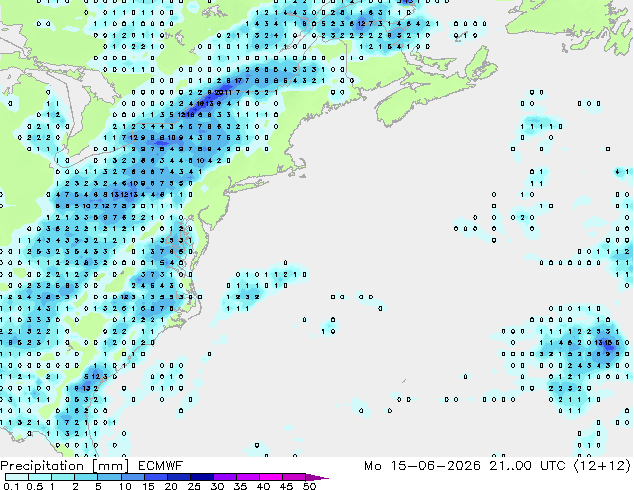This screenshot has height=490, width=634.
Task: Click the "25" legend scale label
Action: pos(194,486)
